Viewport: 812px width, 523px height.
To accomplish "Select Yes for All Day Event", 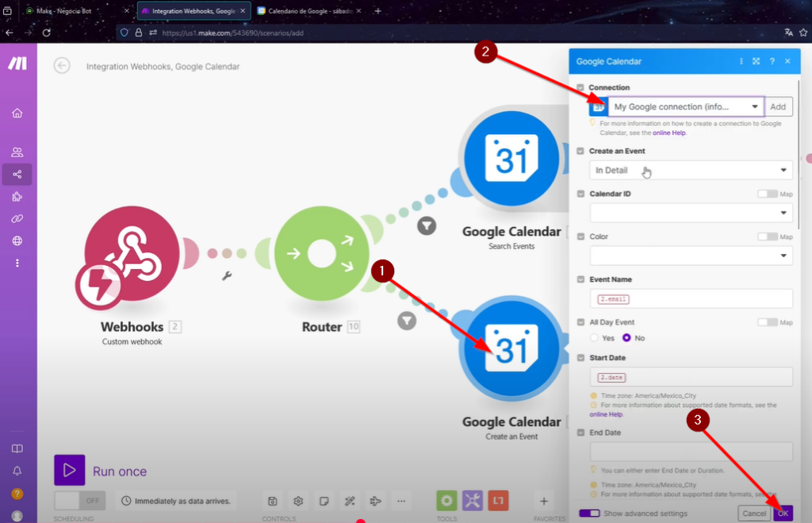I will click(595, 338).
